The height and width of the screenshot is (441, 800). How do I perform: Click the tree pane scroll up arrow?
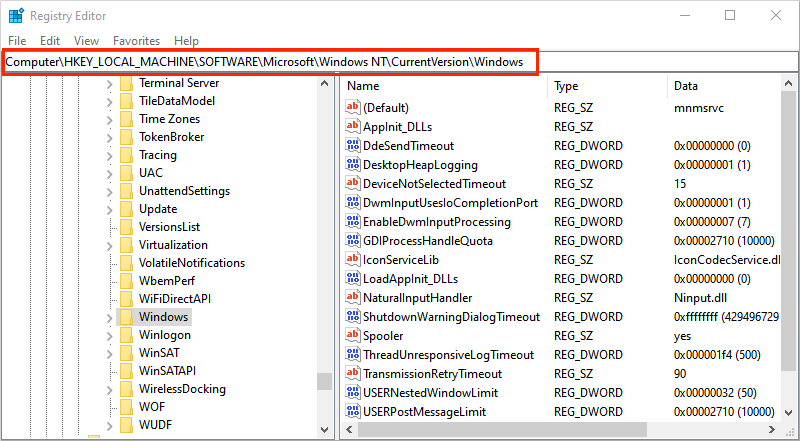tap(324, 83)
